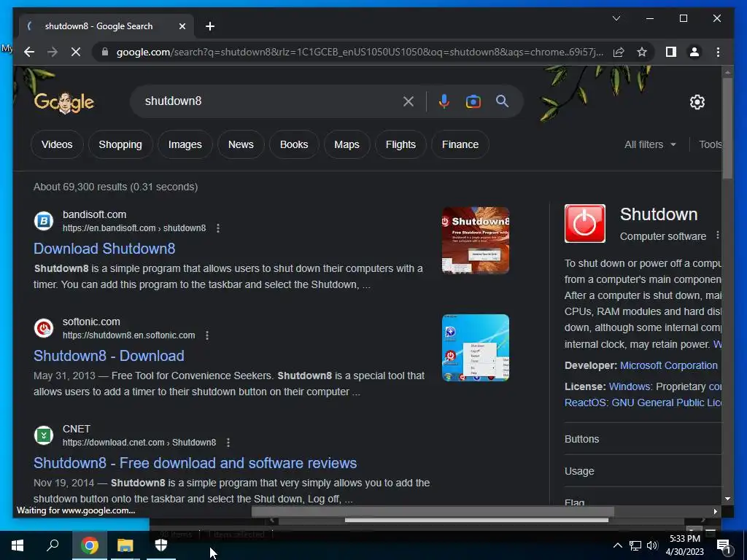The width and height of the screenshot is (747, 560).
Task: Click the horizontal page scrollbar
Action: [433, 511]
